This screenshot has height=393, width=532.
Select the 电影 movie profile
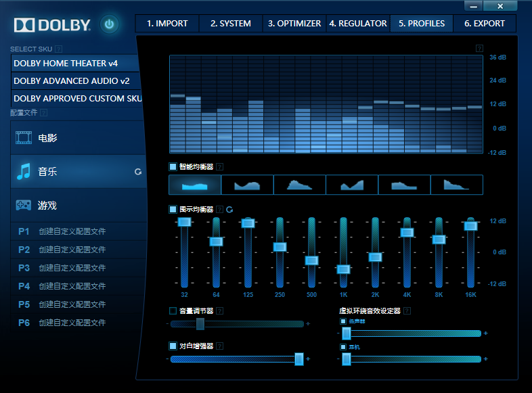[x=78, y=138]
